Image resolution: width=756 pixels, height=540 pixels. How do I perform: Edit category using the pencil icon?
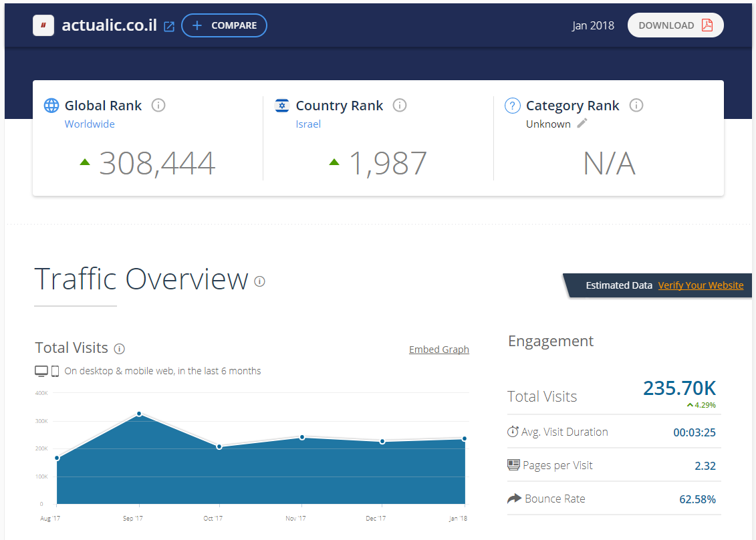tap(582, 124)
